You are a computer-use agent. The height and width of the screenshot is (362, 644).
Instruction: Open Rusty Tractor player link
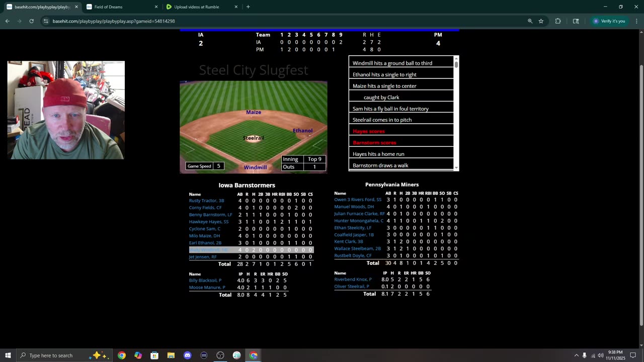pos(206,201)
